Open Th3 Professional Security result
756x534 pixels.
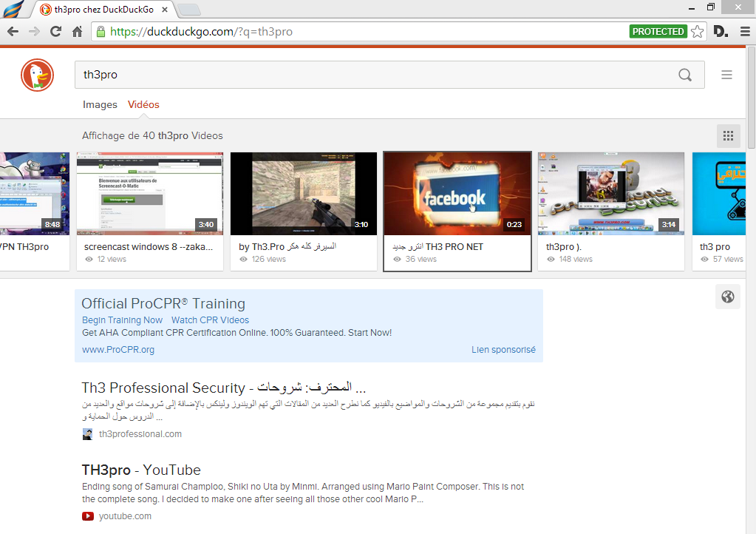(x=224, y=388)
